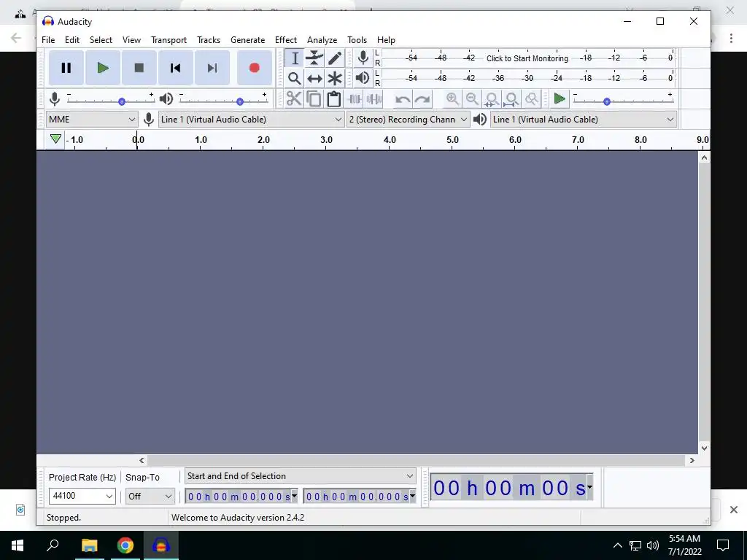Open the View menu
Viewport: 747px width, 560px height.
[131, 40]
